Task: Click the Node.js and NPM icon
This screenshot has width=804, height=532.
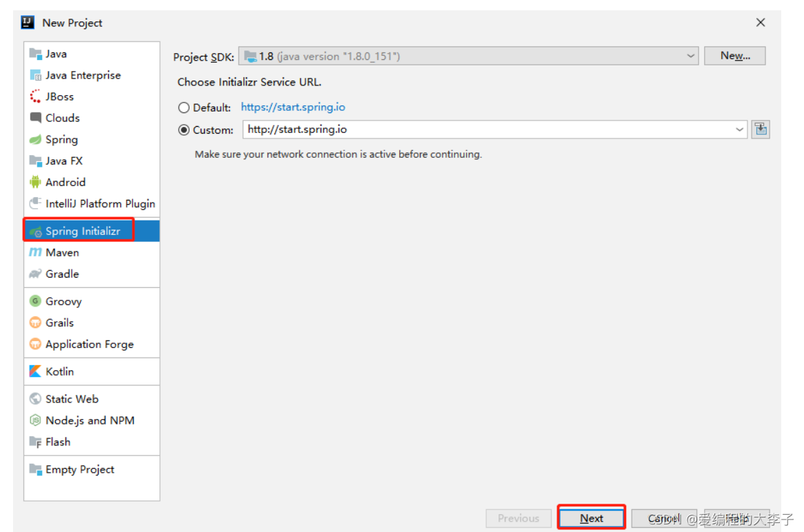Action: coord(35,420)
